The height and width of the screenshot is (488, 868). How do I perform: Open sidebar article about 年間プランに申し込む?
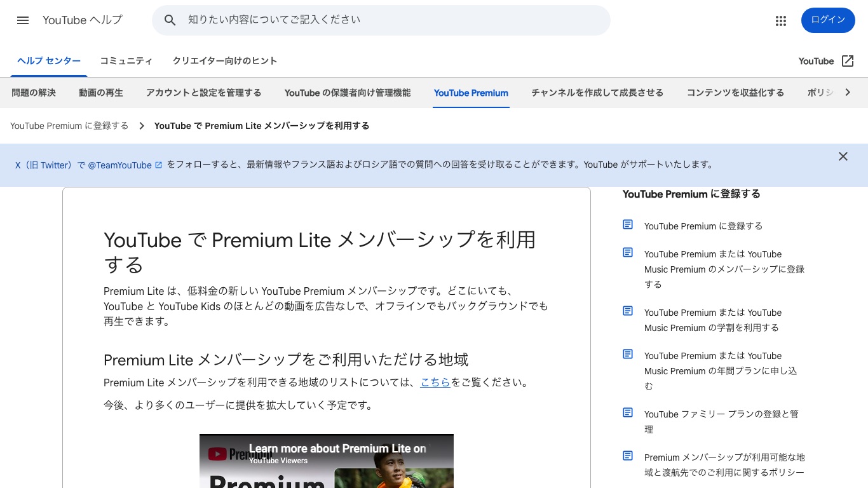click(x=721, y=371)
